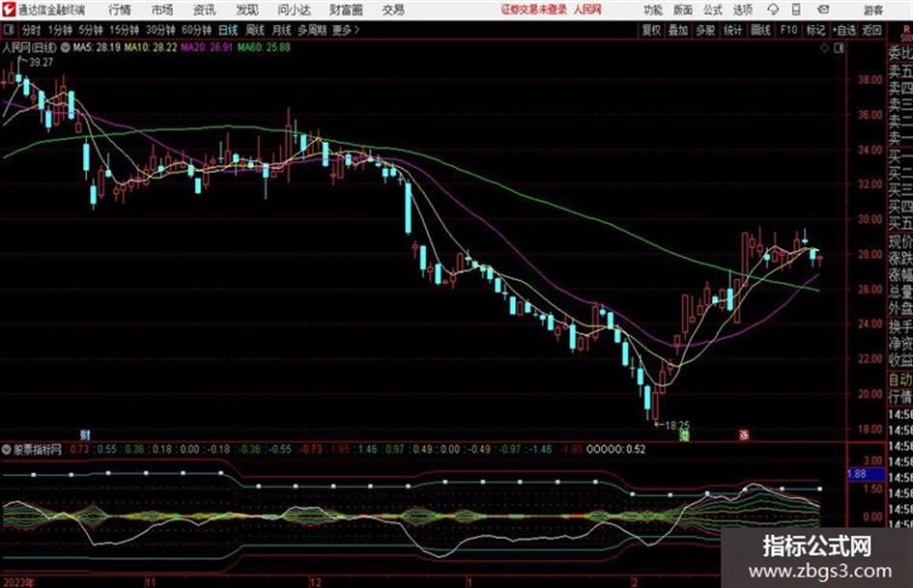Switch to the 5分钟 period tab
The width and height of the screenshot is (913, 588).
[91, 30]
